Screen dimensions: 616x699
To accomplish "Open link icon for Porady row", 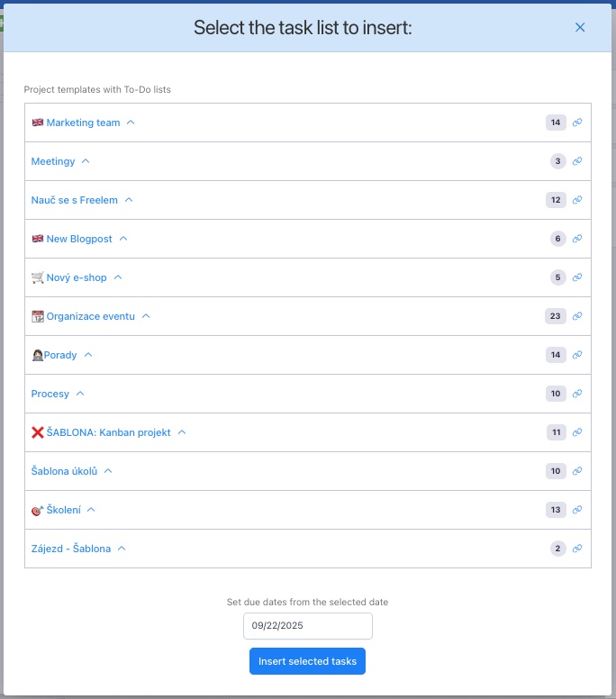I will pyautogui.click(x=577, y=355).
